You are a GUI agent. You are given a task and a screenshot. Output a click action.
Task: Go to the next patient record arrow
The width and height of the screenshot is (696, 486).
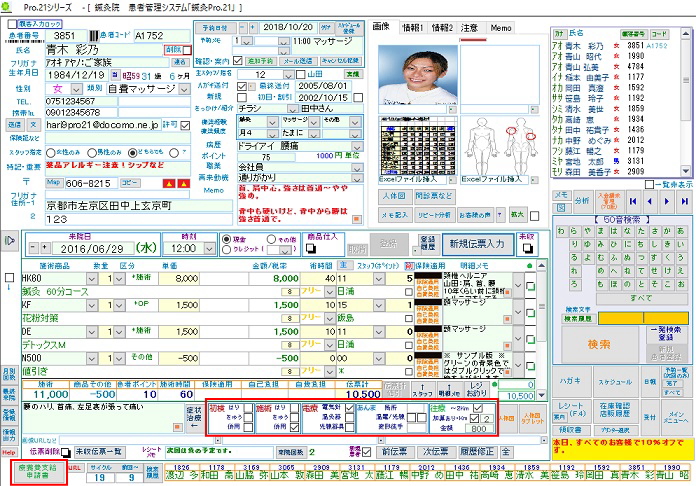click(667, 202)
